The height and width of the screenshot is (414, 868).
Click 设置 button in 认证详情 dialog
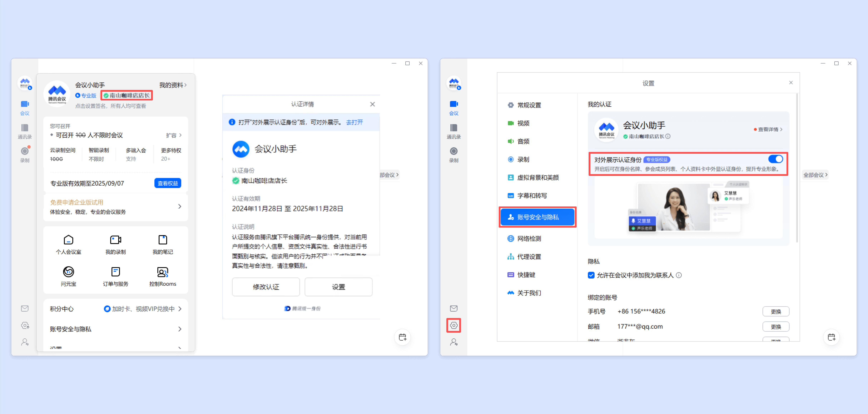click(338, 287)
